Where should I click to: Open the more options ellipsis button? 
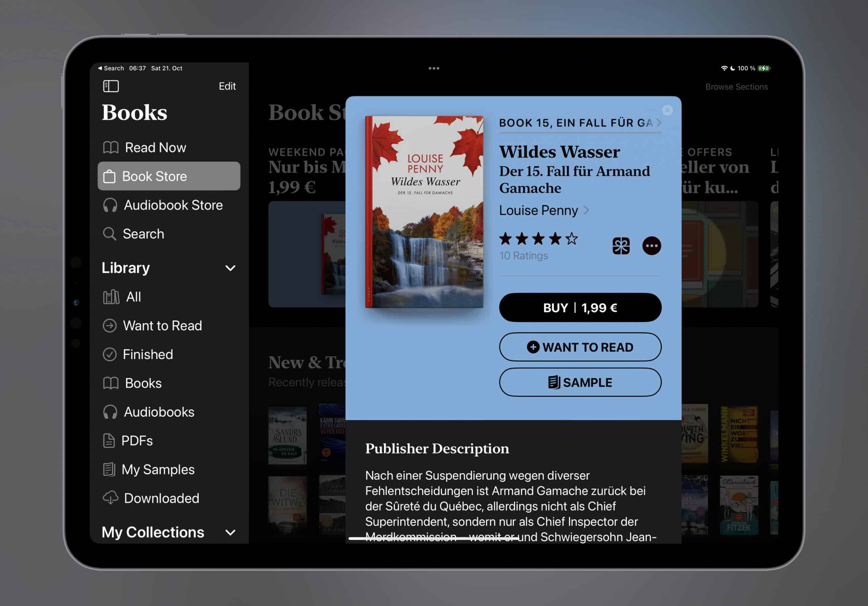652,246
